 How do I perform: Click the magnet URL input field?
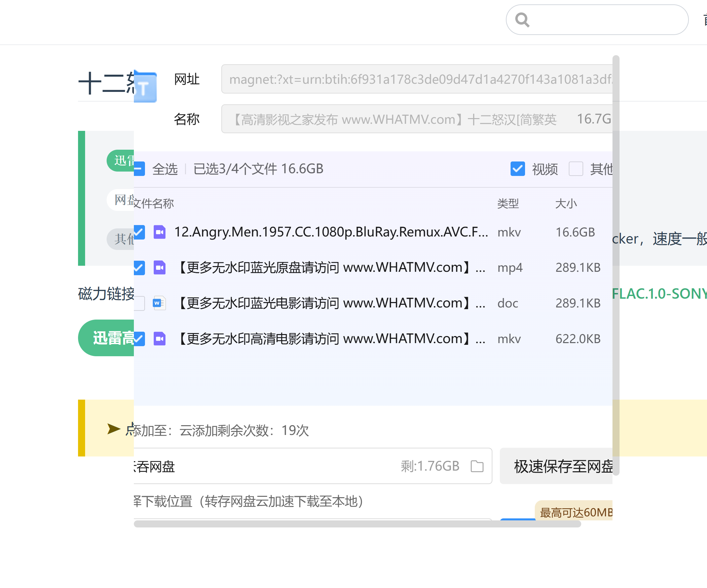[x=416, y=79]
